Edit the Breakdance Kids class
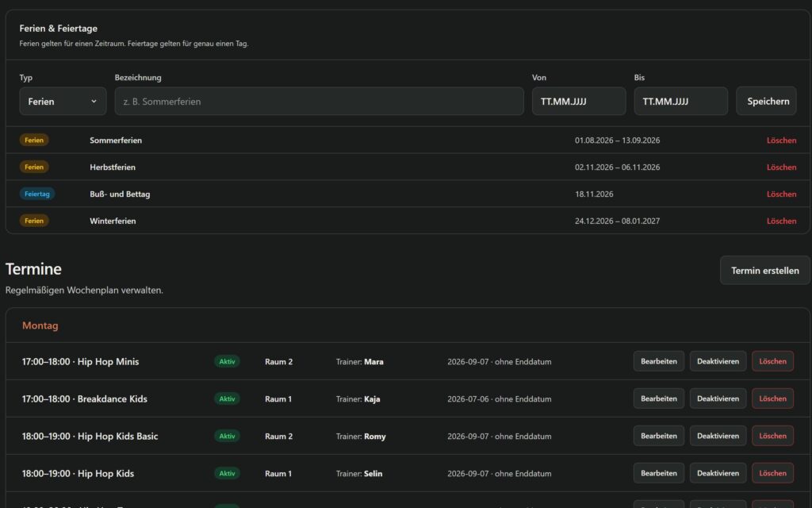 click(x=658, y=398)
